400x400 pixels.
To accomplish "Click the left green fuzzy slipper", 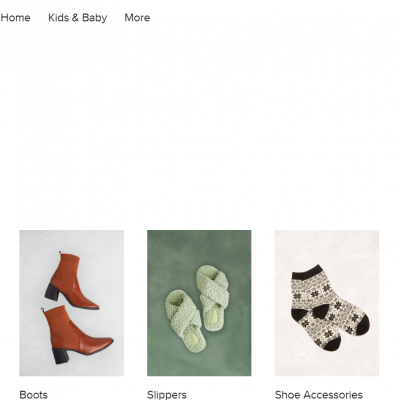I will tap(185, 320).
